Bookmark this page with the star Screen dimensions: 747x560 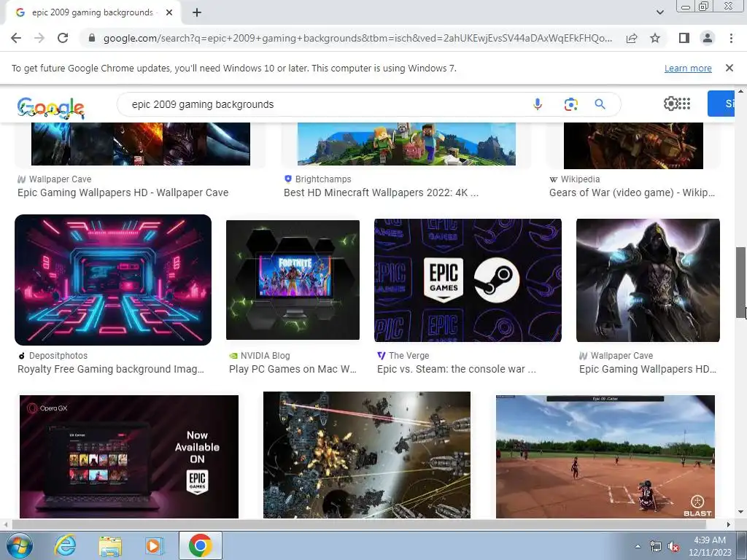pyautogui.click(x=655, y=38)
